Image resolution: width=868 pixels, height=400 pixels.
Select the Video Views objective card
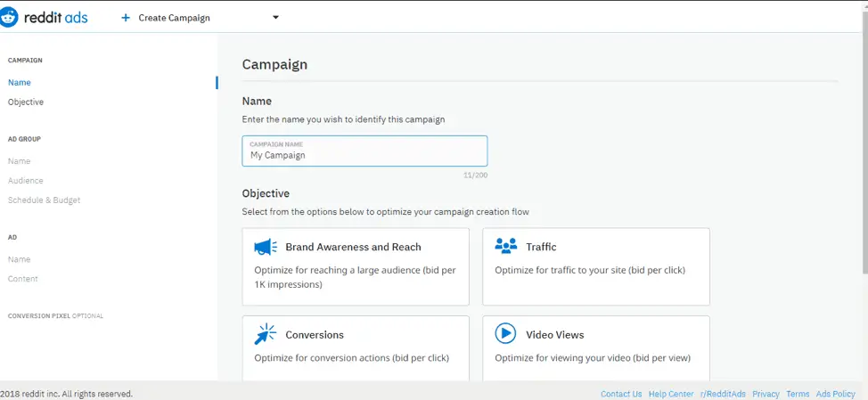tap(595, 348)
